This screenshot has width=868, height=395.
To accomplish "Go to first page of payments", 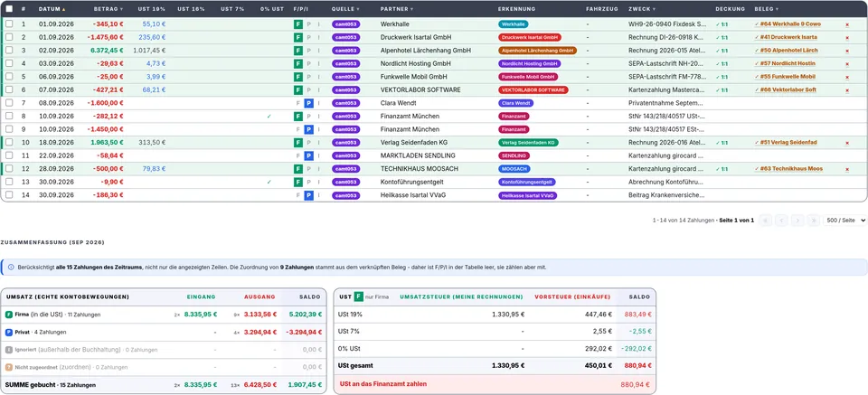I will 766,221.
